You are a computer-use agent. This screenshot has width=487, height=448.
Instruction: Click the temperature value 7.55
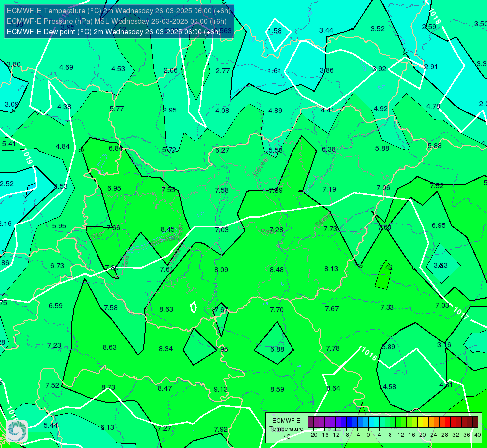pyautogui.click(x=168, y=190)
